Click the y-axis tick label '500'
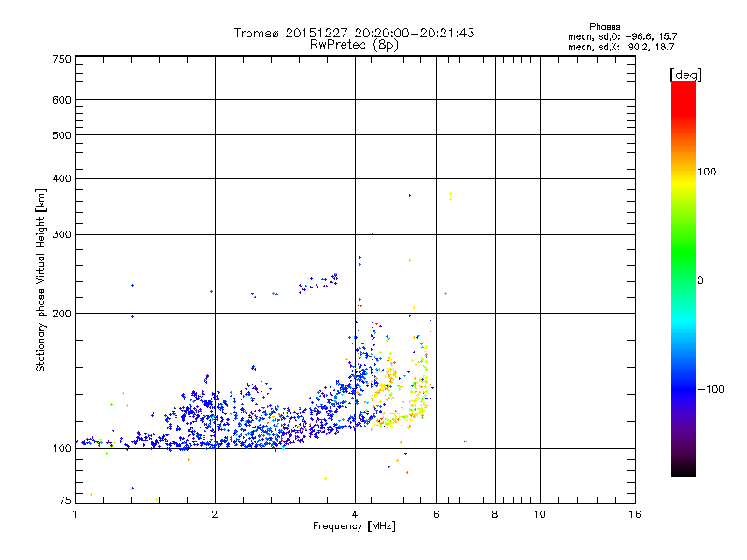This screenshot has width=747, height=560. click(x=63, y=135)
